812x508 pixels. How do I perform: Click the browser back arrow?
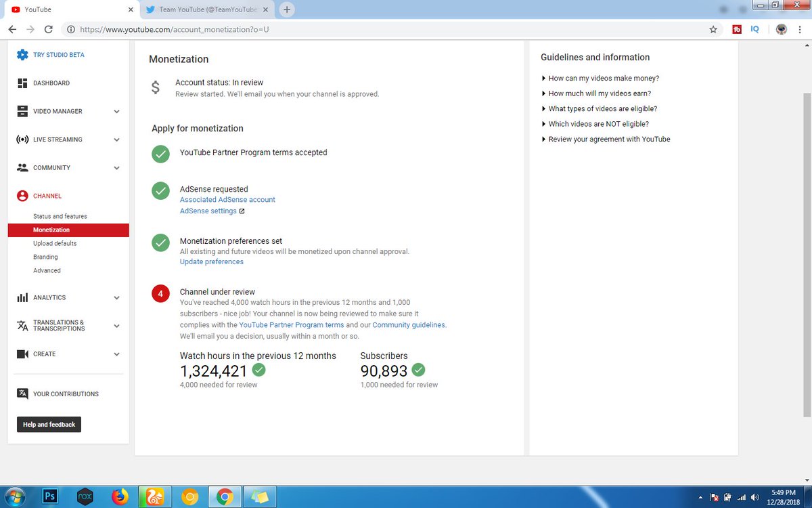click(12, 30)
